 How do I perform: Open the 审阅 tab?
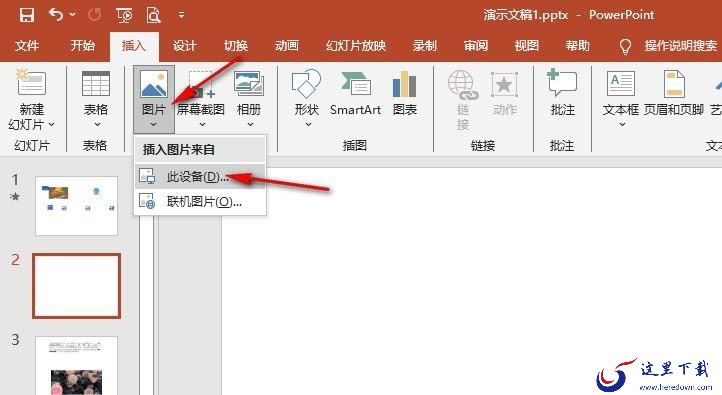(x=476, y=46)
